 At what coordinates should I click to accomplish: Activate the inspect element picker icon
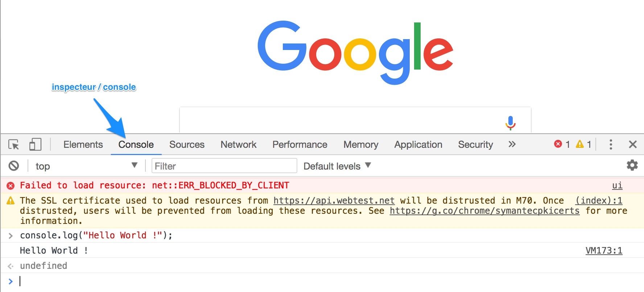14,145
